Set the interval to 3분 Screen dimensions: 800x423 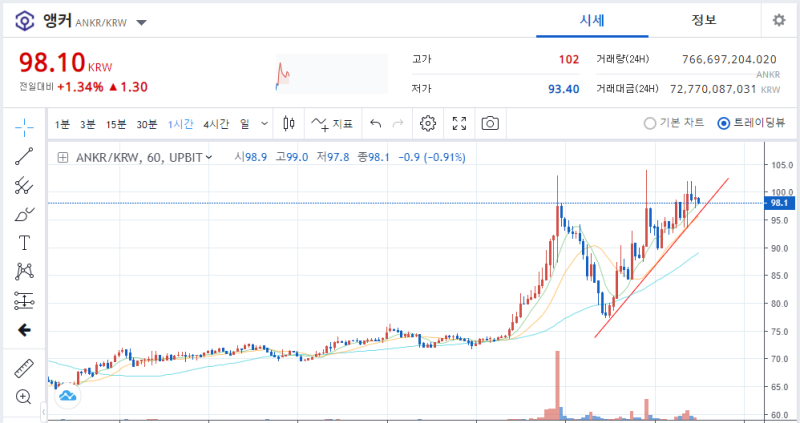pos(87,124)
